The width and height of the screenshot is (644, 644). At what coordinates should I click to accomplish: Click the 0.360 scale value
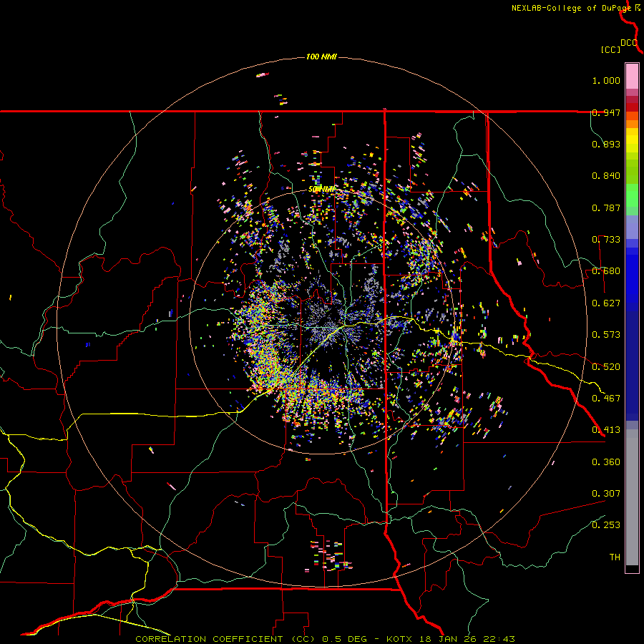tap(606, 462)
